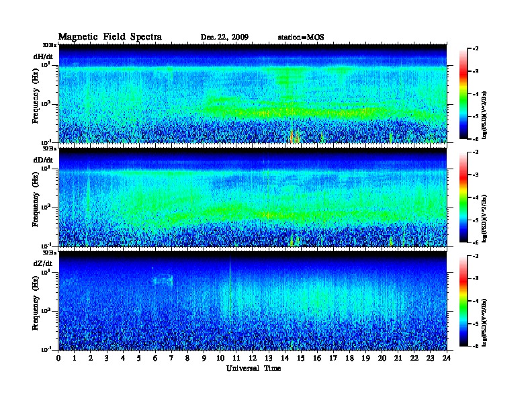The image size is (532, 411).
Task: Click '-2' on dD/dt color scale
Action: (x=476, y=152)
